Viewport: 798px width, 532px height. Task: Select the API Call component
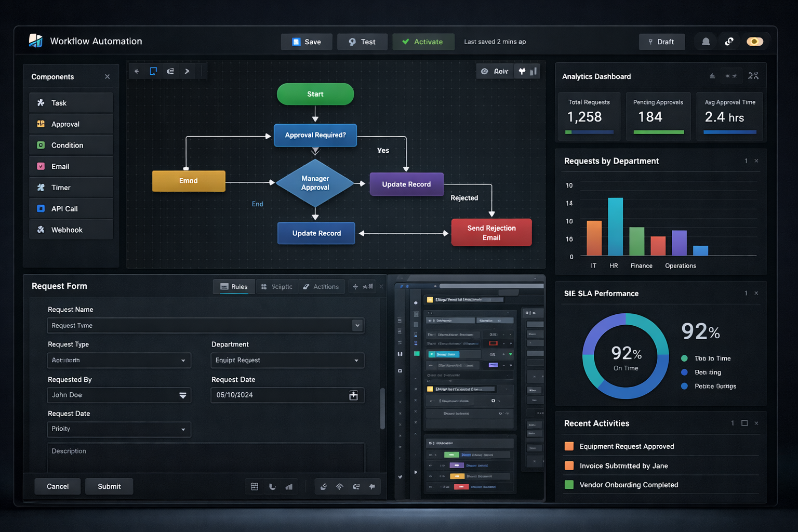point(71,208)
